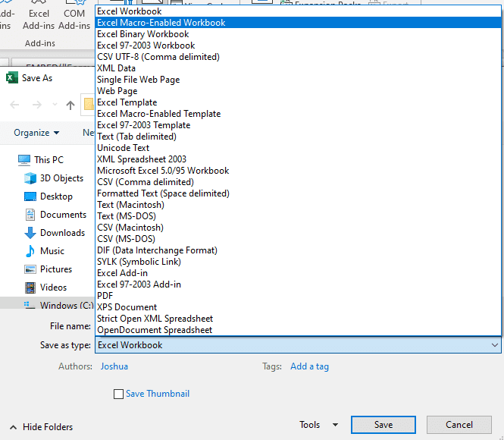Pick Excel 97-2003 Workbook format
Screen dimensions: 504x440
coord(299,46)
